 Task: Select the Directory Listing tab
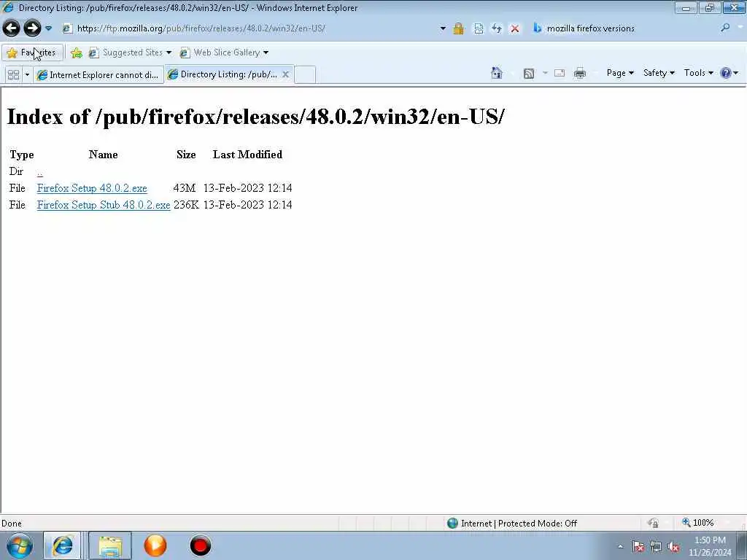pos(223,74)
